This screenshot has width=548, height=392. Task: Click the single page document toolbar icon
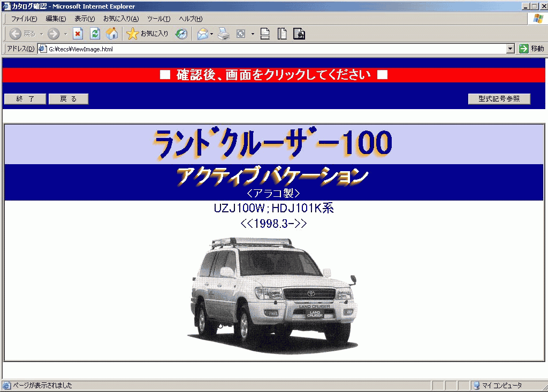pyautogui.click(x=265, y=34)
